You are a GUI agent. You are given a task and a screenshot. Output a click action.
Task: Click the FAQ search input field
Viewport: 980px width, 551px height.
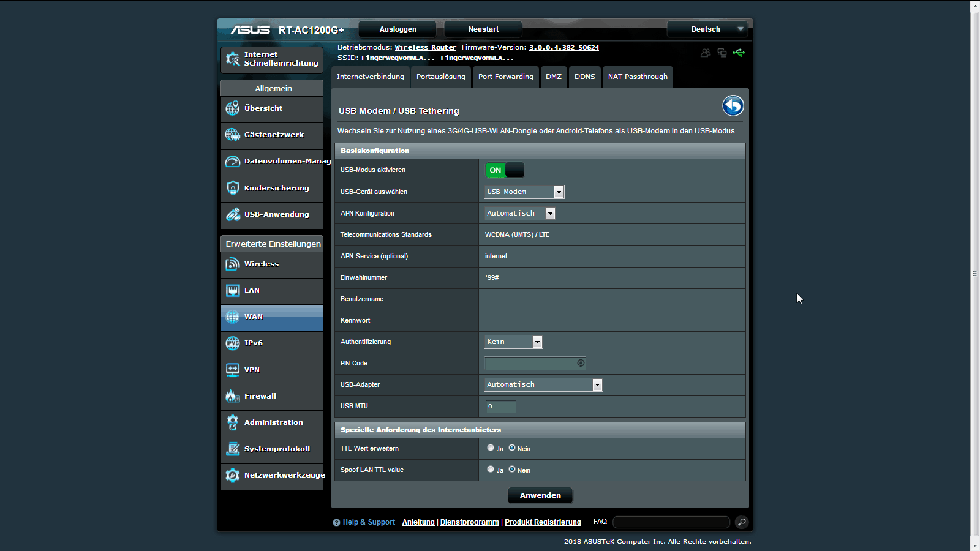point(671,522)
